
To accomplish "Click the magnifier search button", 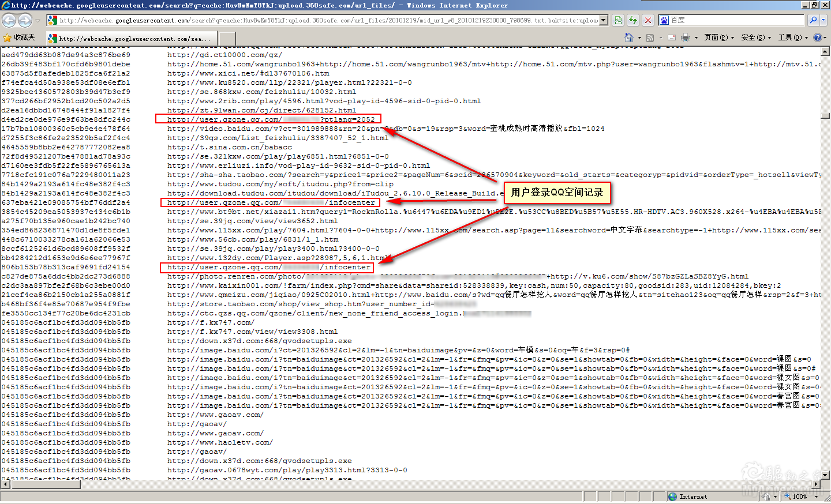I will click(x=813, y=20).
